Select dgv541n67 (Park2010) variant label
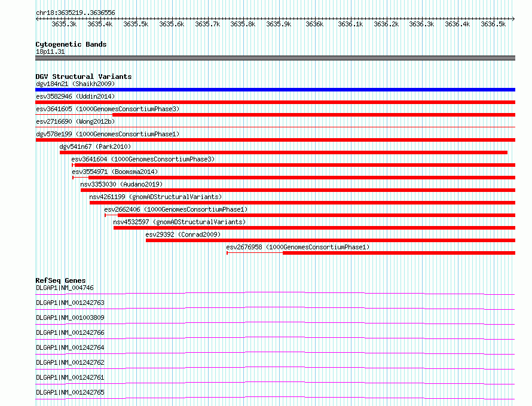 click(95, 146)
